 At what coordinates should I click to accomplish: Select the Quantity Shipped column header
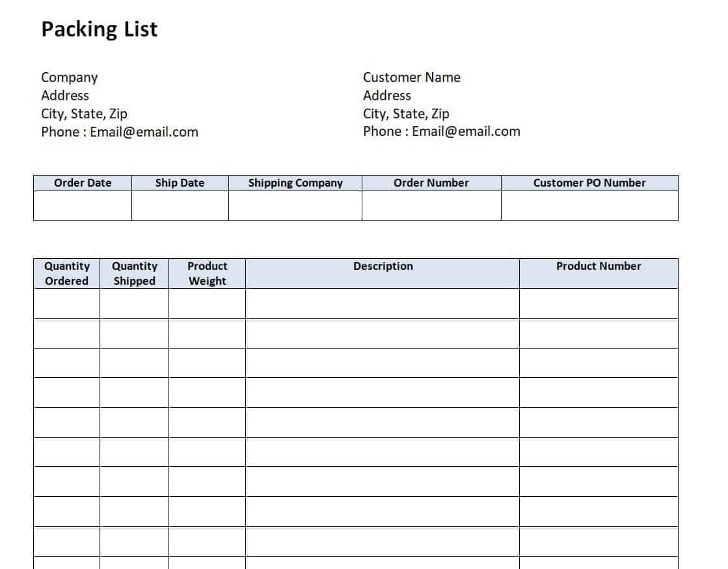click(134, 273)
